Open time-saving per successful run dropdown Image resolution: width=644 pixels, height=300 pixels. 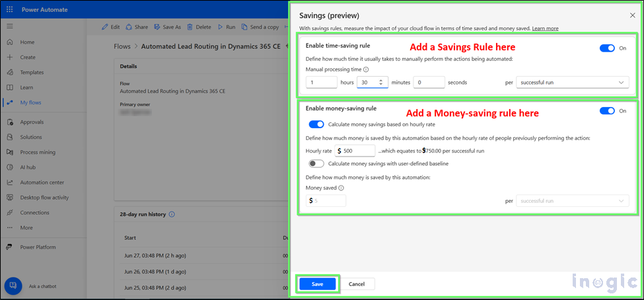tap(573, 83)
